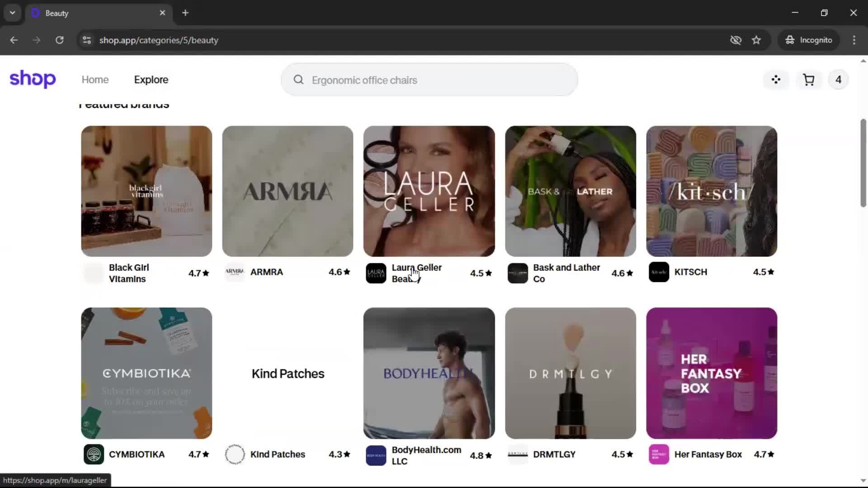868x488 pixels.
Task: Click the account button labeled 4
Action: (838, 80)
